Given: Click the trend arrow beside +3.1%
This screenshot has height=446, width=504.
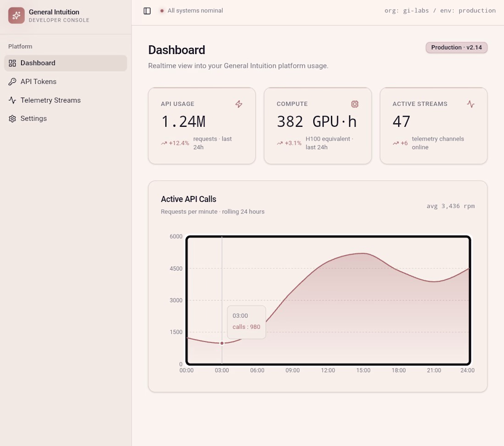Looking at the screenshot, I should point(279,143).
